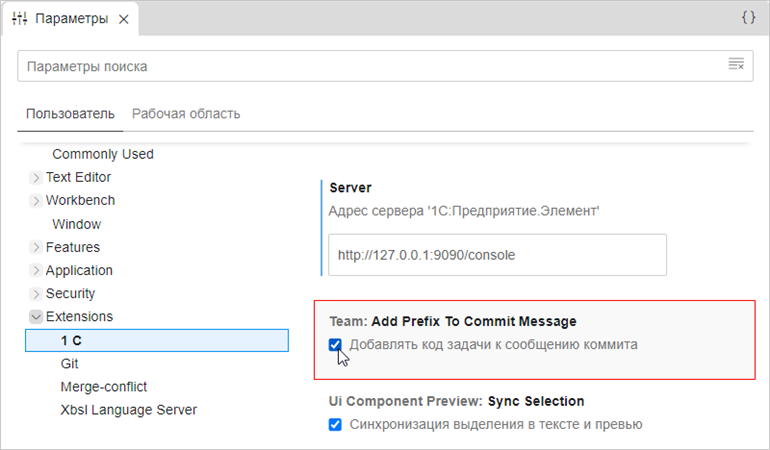Expand the Features category
Viewport: 770px width, 450px height.
pyautogui.click(x=36, y=247)
